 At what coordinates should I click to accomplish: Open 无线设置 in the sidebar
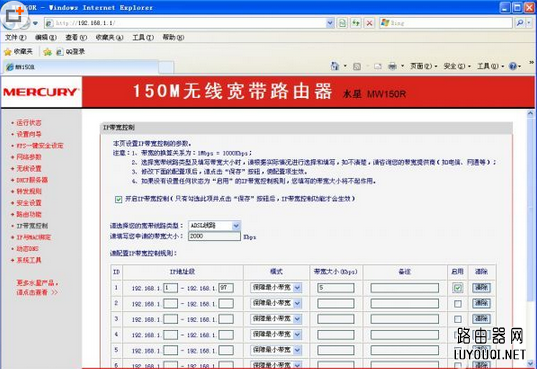29,168
